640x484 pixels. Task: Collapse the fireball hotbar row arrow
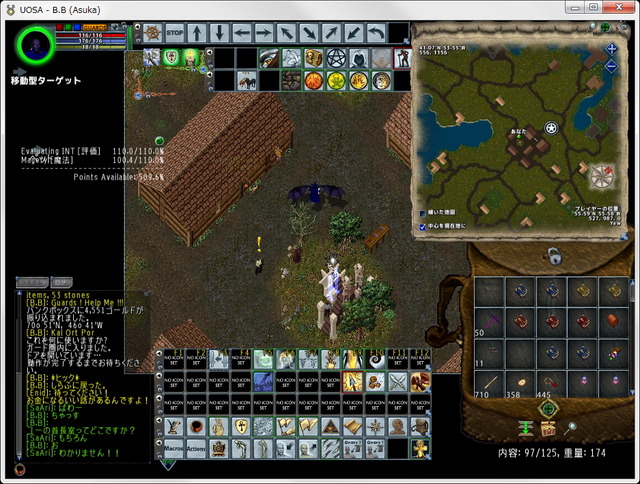pyautogui.click(x=209, y=75)
